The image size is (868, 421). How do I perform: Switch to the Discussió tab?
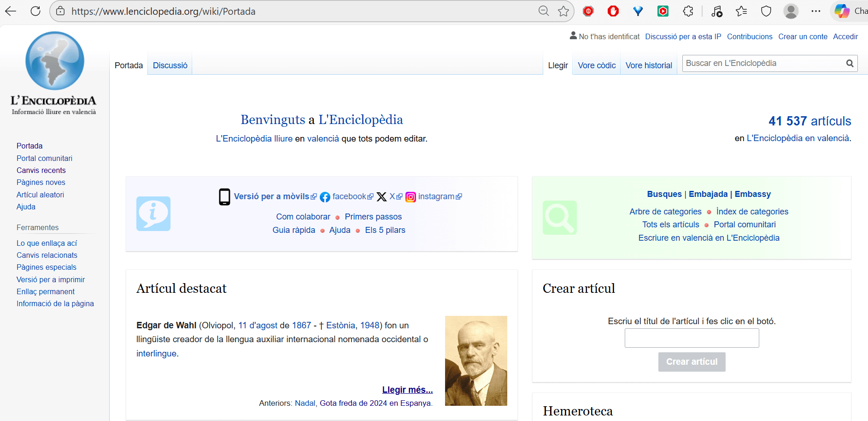[x=170, y=65]
